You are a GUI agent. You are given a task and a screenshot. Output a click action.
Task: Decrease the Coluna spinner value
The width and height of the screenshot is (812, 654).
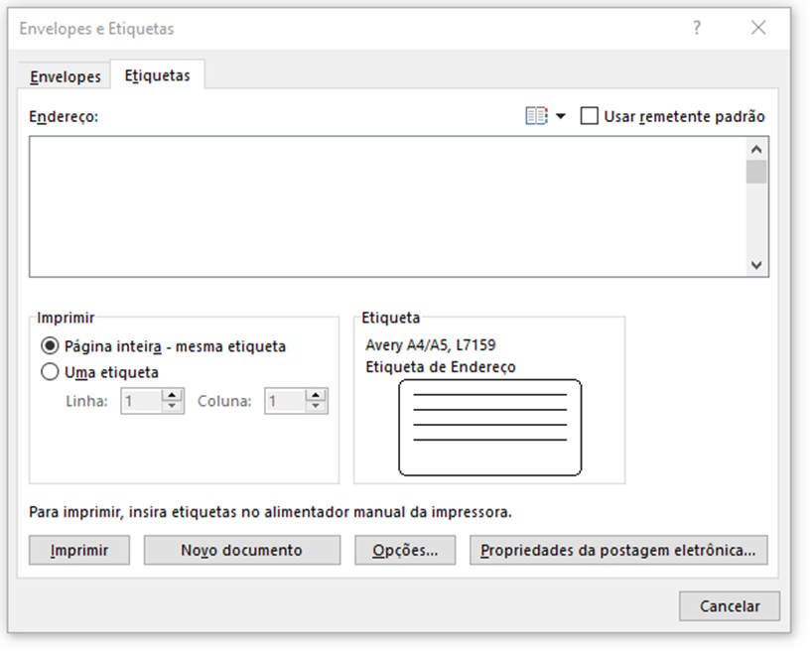(316, 407)
